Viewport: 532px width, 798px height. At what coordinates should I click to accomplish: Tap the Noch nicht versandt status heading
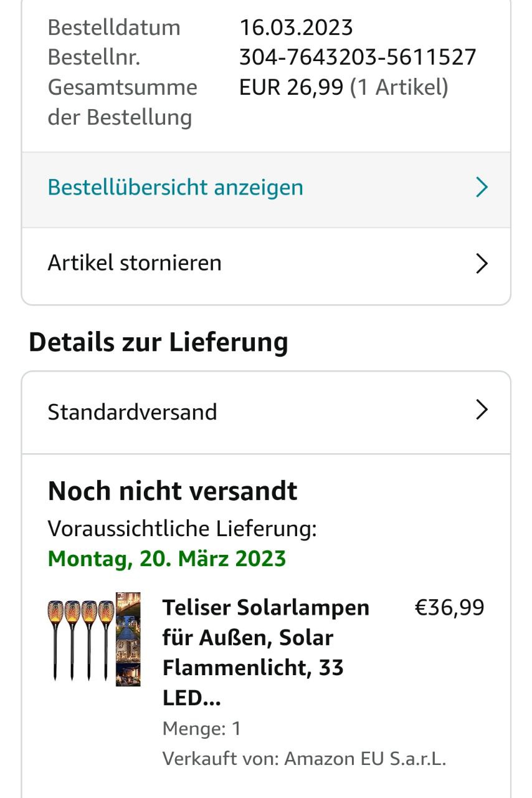173,491
